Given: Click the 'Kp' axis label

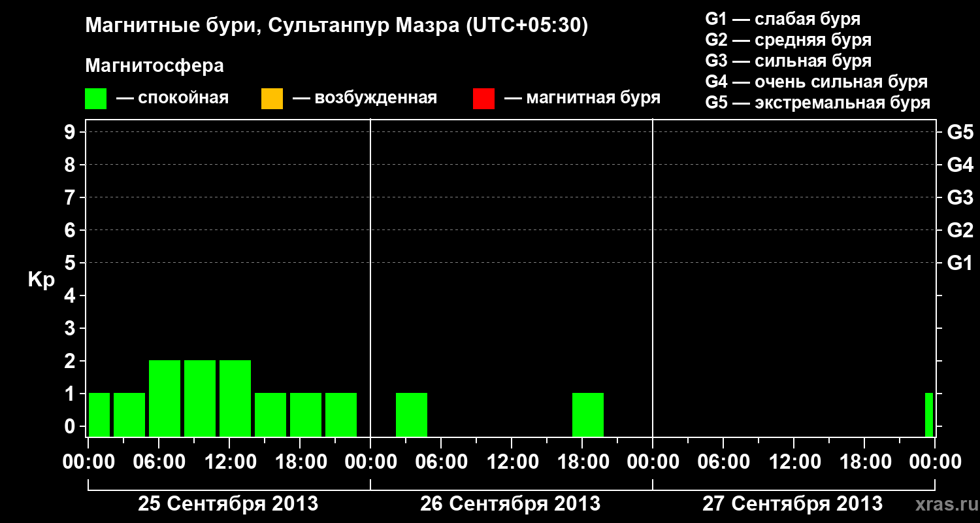Looking at the screenshot, I should pos(41,280).
